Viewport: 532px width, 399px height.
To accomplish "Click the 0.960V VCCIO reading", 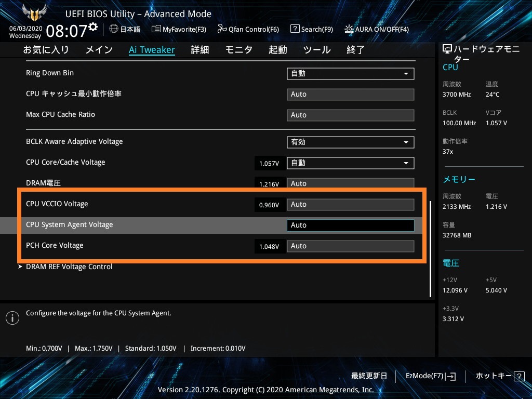I will pos(269,205).
